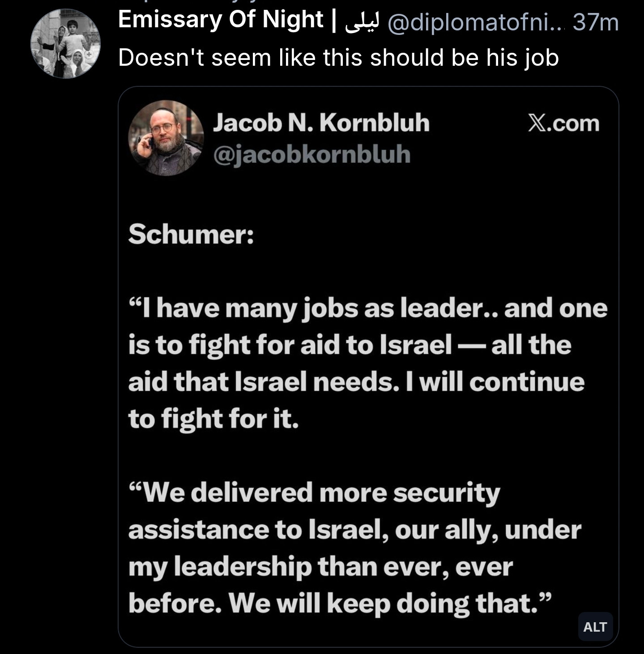Image resolution: width=644 pixels, height=654 pixels.
Task: Click the line 'my leadership than ever, ever'
Action: (x=320, y=567)
